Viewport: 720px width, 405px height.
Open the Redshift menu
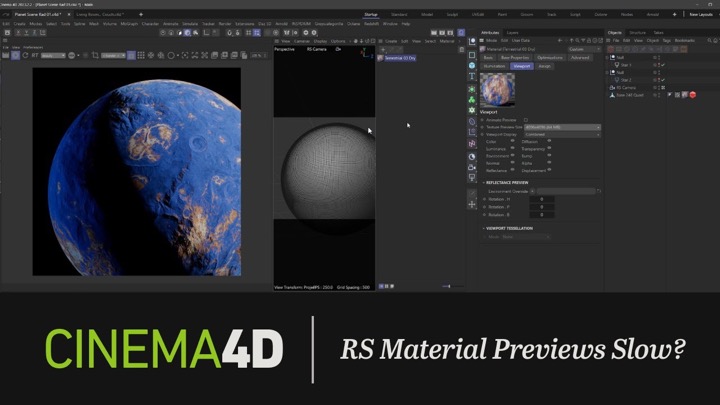[371, 23]
